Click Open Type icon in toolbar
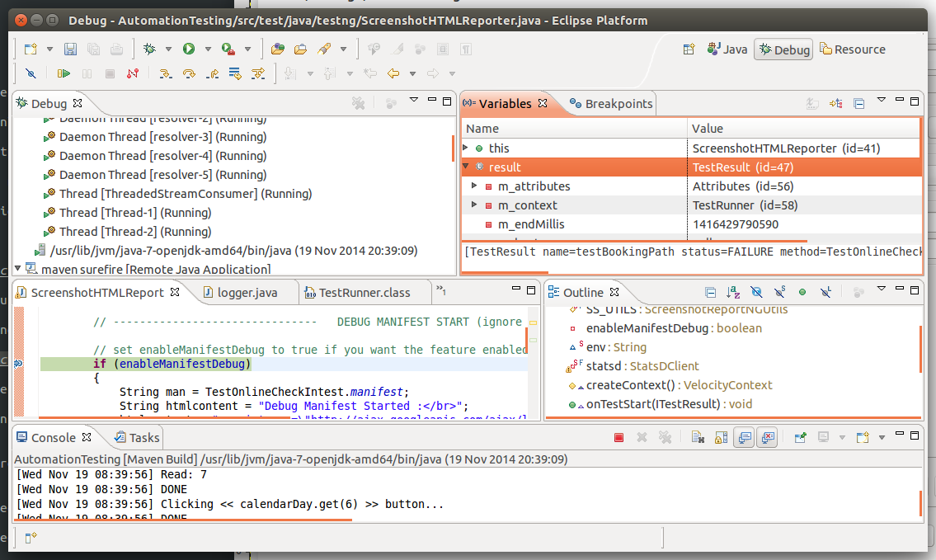This screenshot has height=560, width=936. coord(277,49)
